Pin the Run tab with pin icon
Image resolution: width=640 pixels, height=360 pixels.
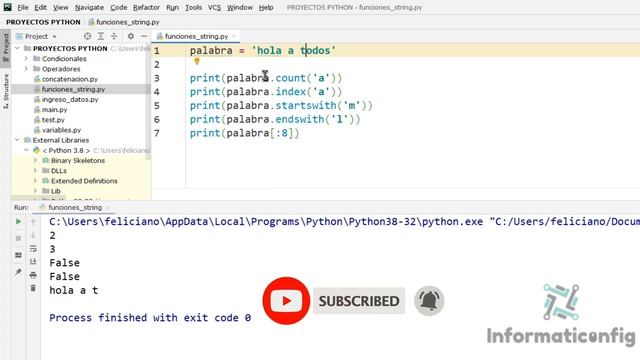18,272
